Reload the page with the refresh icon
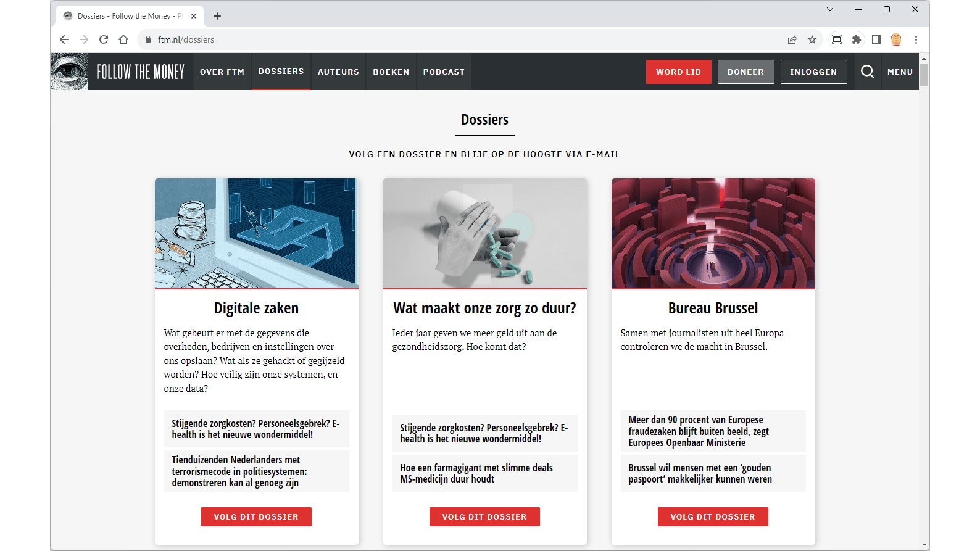Image resolution: width=980 pixels, height=551 pixels. 104,39
